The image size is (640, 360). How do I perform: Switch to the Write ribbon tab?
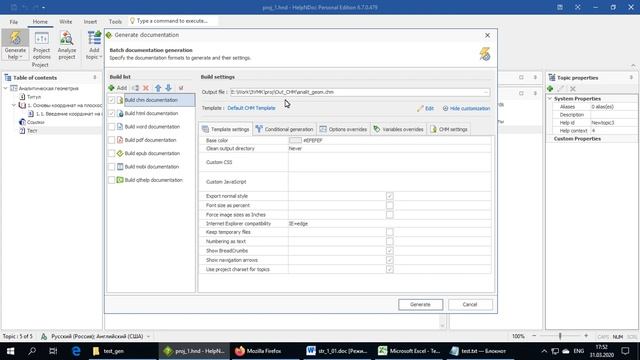click(65, 22)
